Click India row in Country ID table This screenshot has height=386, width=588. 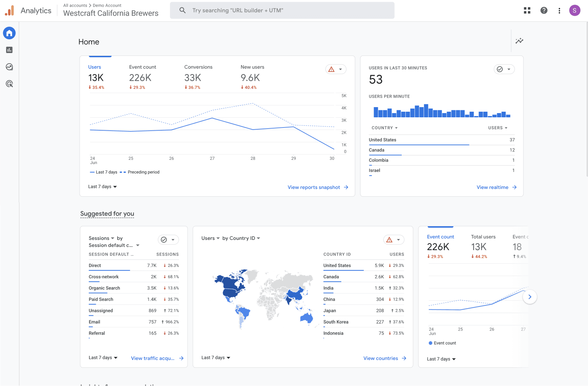click(363, 288)
